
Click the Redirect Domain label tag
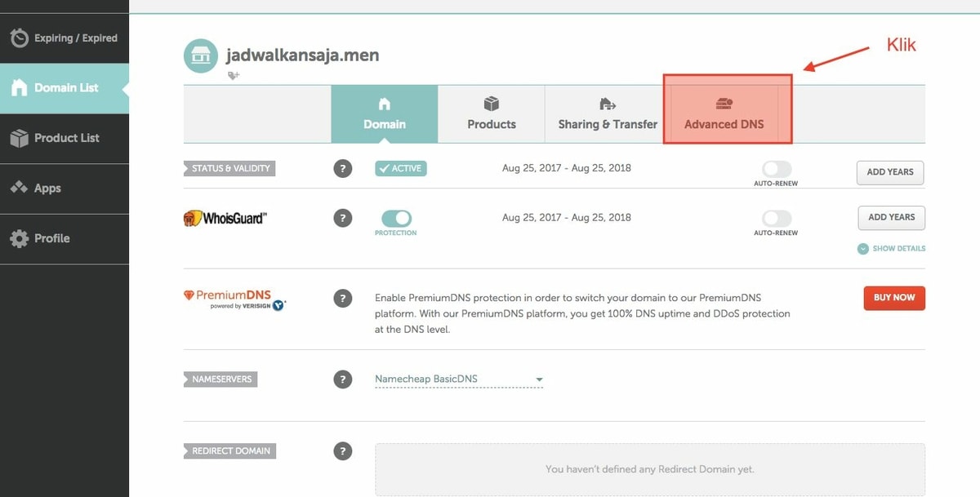(230, 450)
